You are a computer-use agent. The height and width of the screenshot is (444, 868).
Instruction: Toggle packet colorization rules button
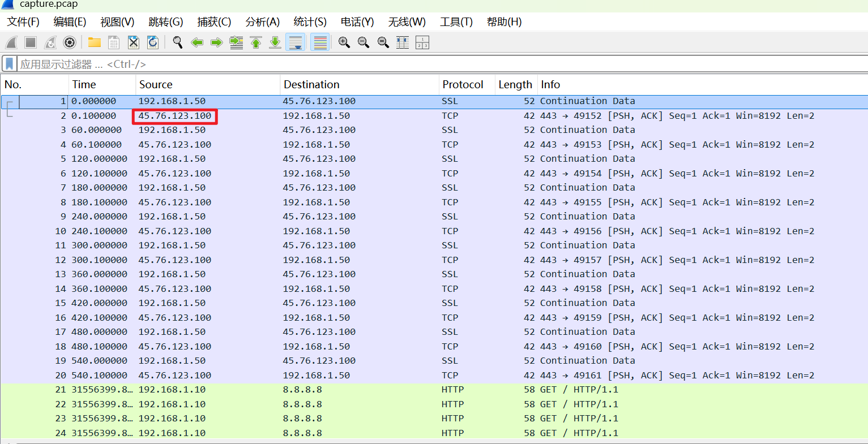pos(320,42)
